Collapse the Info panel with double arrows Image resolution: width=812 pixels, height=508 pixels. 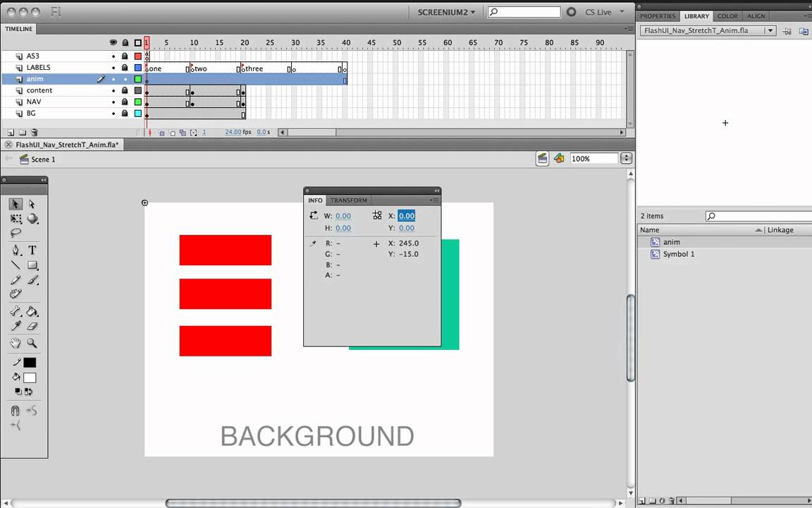[436, 190]
